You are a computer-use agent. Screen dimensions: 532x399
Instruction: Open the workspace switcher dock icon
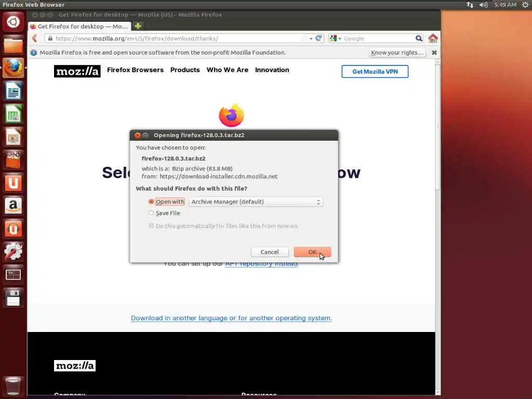click(x=13, y=274)
